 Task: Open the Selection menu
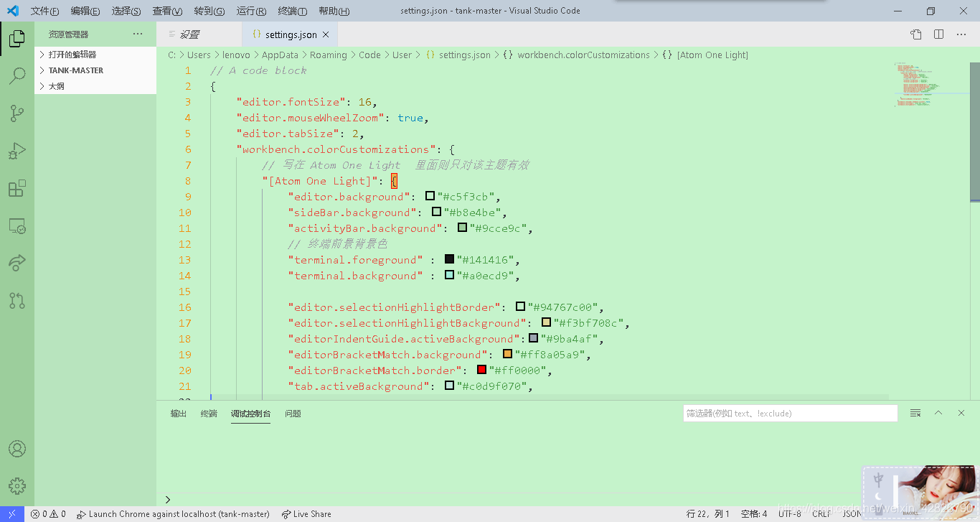click(126, 11)
